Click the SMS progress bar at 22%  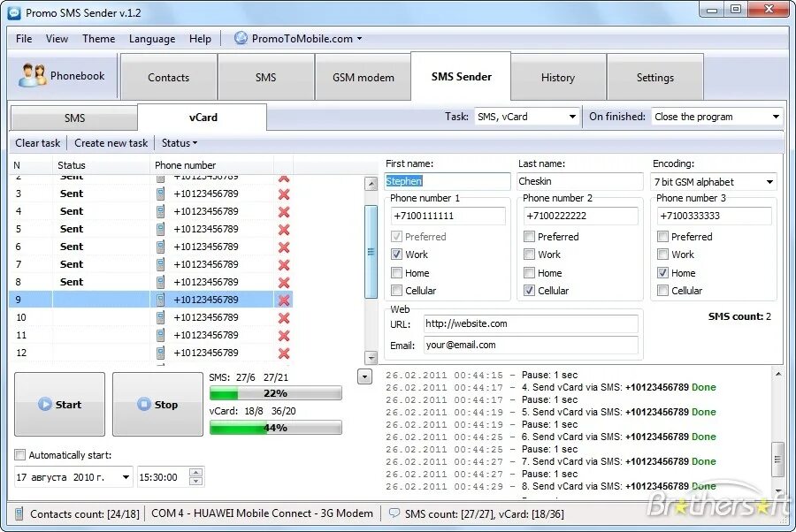[x=276, y=393]
